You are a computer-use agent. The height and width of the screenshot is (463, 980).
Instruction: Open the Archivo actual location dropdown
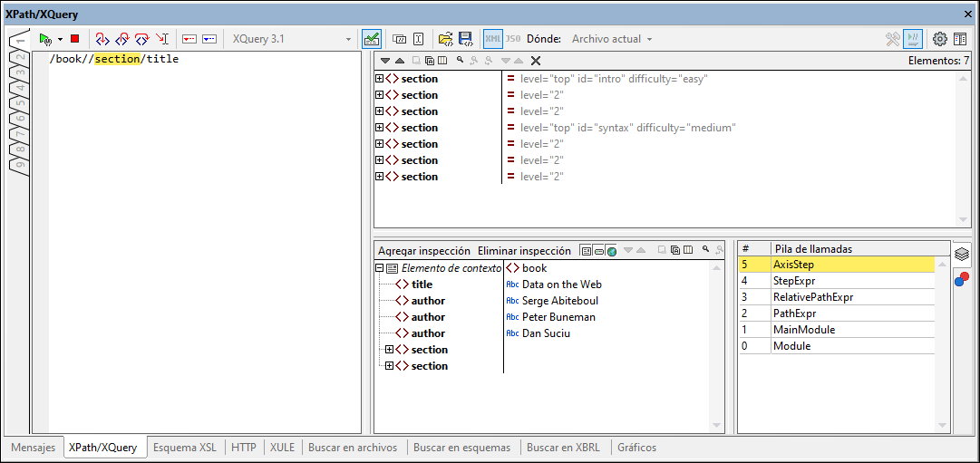tap(611, 39)
